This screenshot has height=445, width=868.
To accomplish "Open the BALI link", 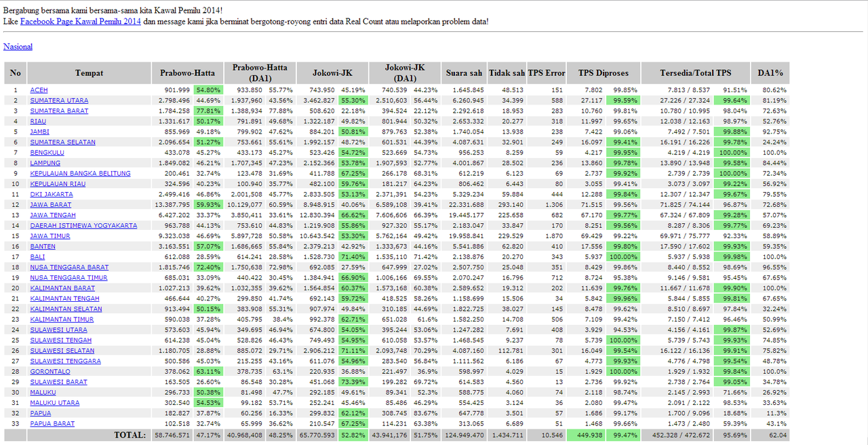I will 37,257.
